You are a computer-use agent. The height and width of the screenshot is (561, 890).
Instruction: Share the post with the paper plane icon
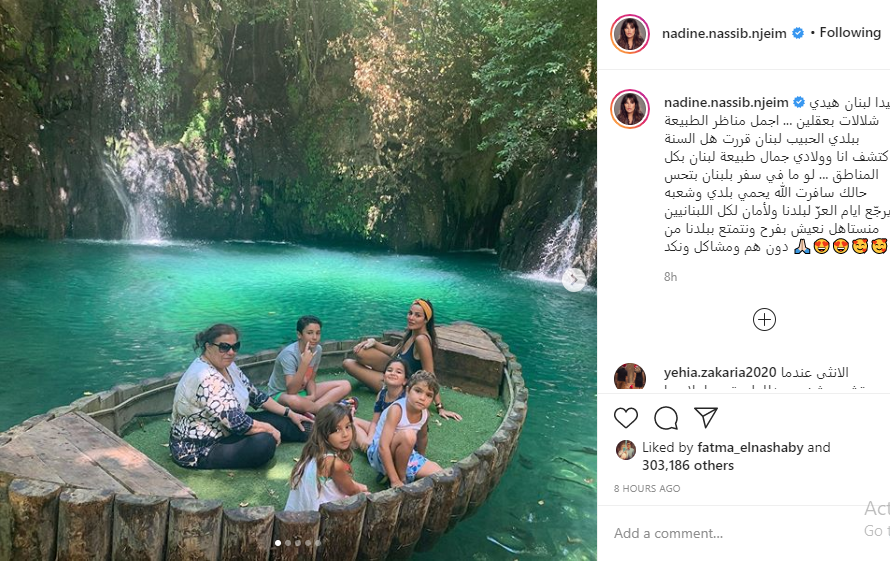(706, 417)
